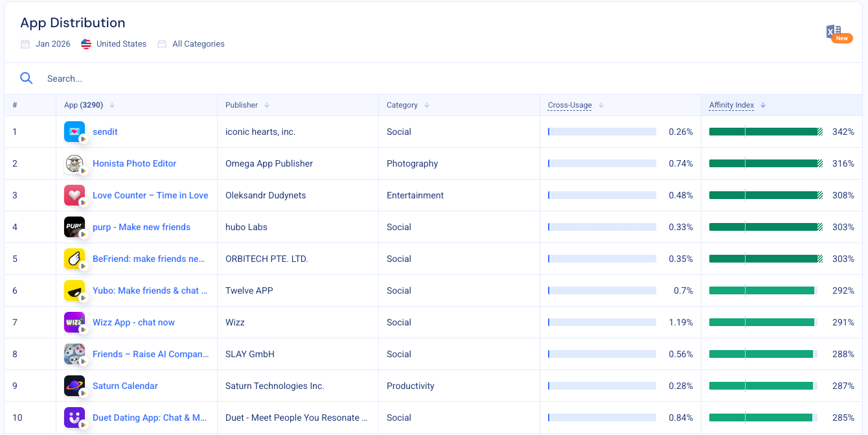Click publisher text Omega App Publisher
Image resolution: width=868 pixels, height=435 pixels.
pyautogui.click(x=269, y=163)
